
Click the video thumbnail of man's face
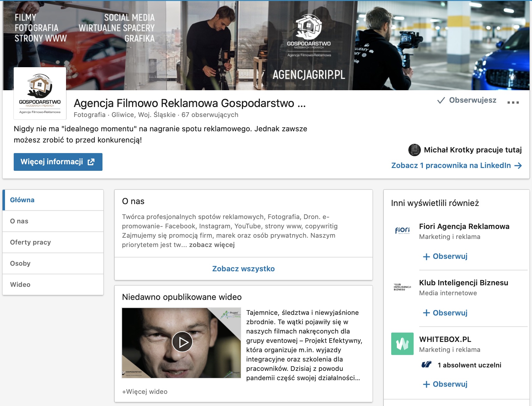(181, 343)
